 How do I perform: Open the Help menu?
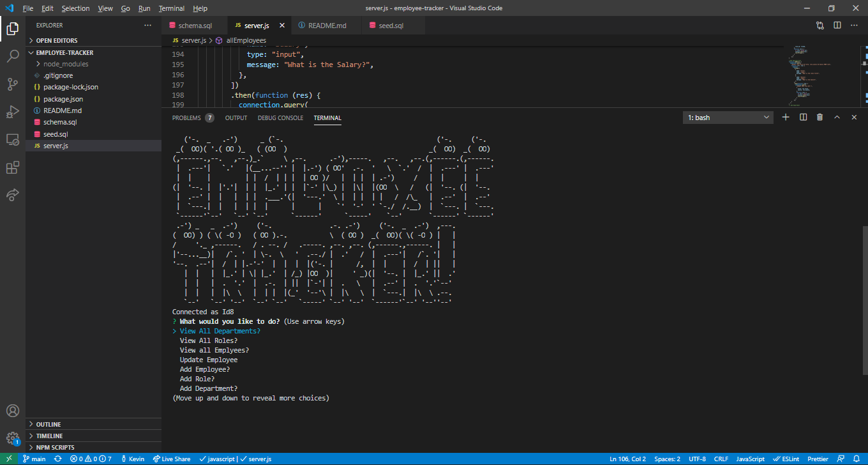(200, 8)
